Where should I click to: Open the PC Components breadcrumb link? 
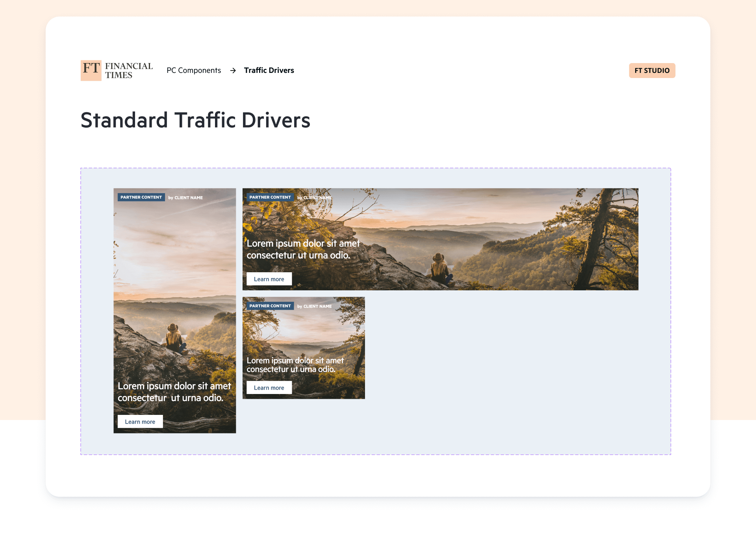[x=194, y=71]
